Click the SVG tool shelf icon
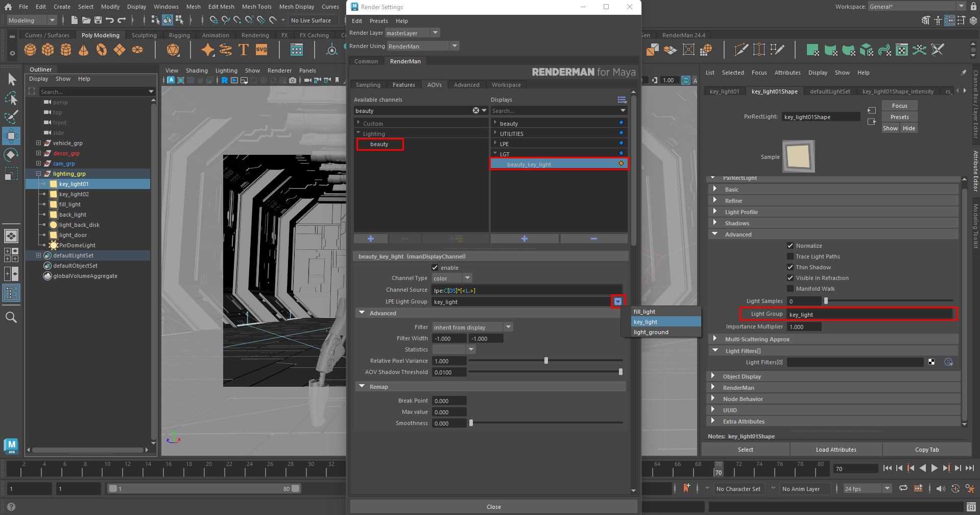Image resolution: width=980 pixels, height=515 pixels. click(261, 50)
